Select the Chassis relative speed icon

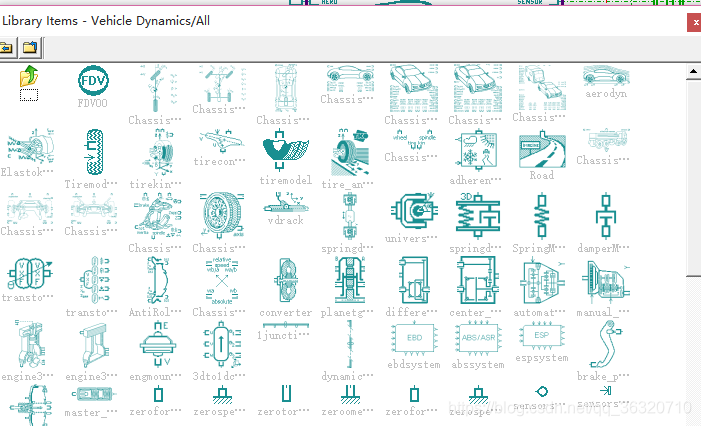pos(222,280)
